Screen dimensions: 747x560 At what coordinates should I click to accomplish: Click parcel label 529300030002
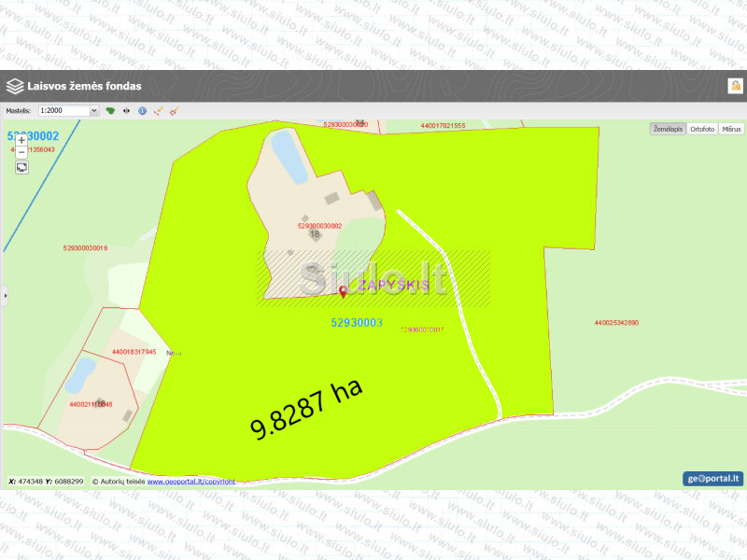319,225
